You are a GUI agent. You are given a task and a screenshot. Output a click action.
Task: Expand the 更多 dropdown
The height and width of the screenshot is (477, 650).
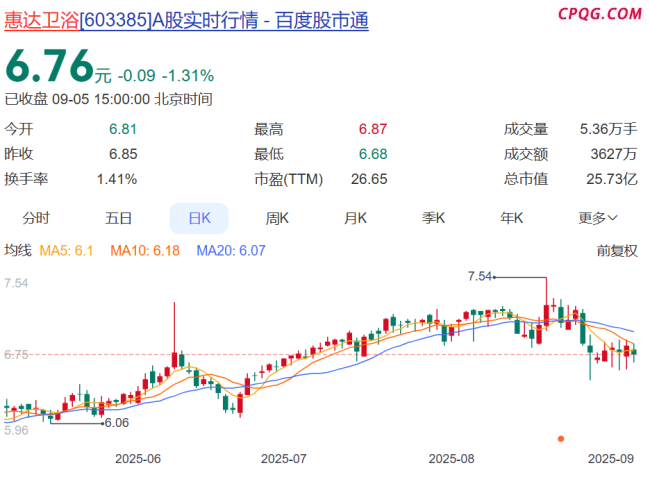[598, 218]
